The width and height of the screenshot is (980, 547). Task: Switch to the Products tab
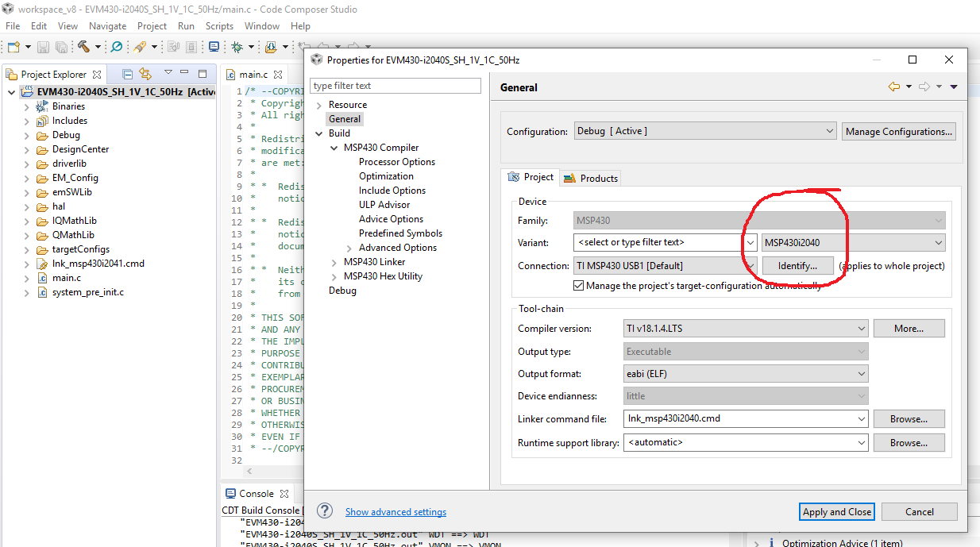click(591, 178)
